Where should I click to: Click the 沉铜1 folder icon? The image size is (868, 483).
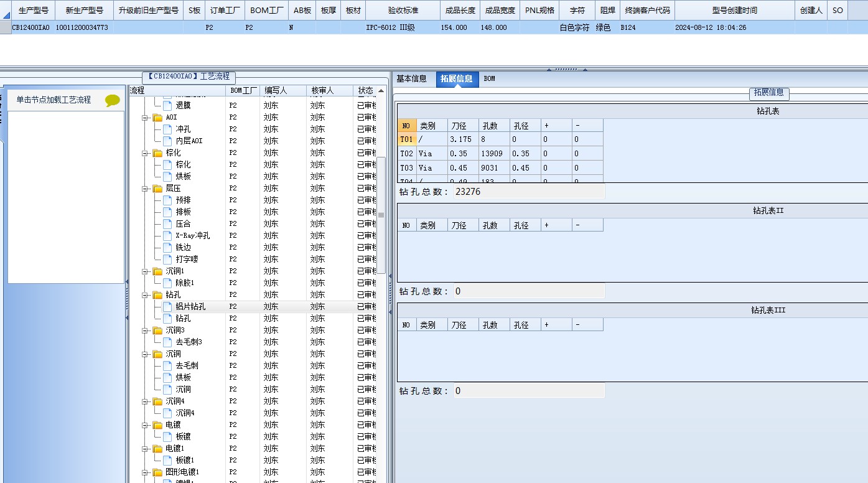point(157,271)
